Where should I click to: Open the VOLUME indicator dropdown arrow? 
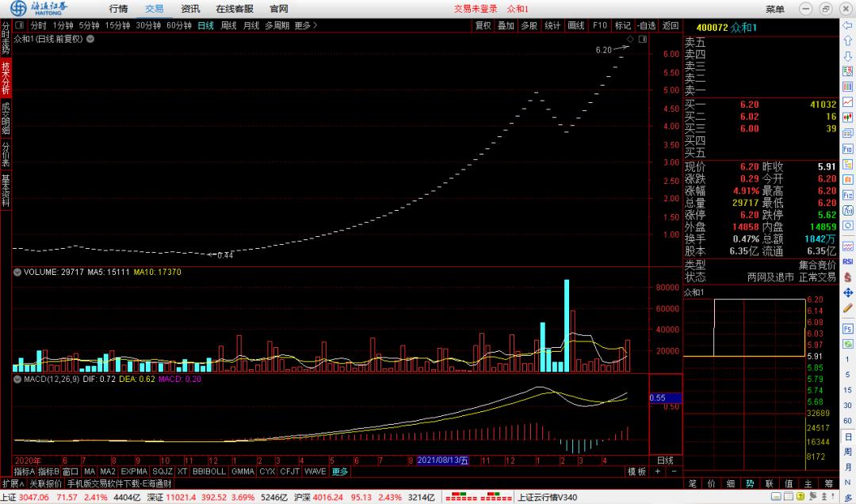(17, 272)
